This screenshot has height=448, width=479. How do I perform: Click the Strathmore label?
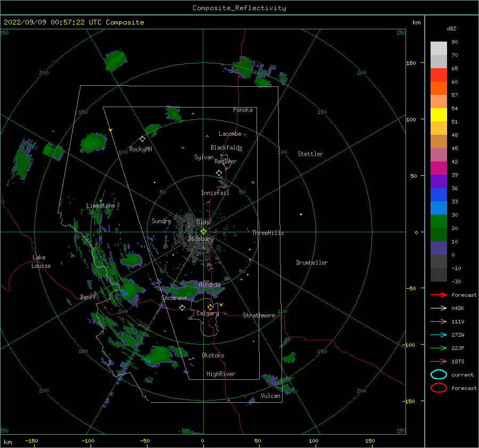tap(259, 315)
